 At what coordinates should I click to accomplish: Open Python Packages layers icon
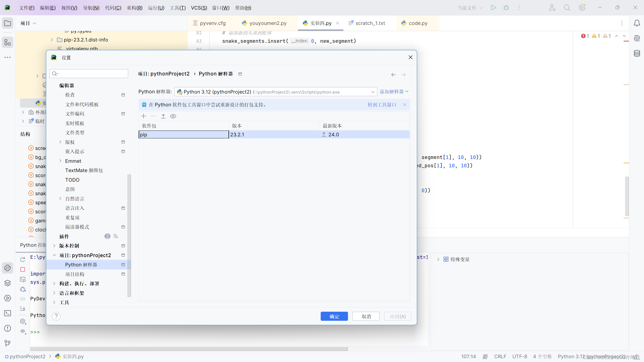[8, 283]
